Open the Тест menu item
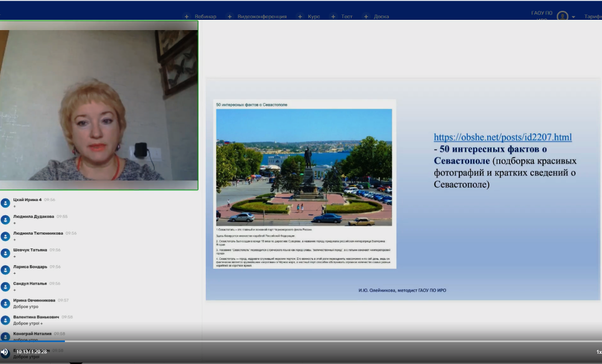Viewport: 602px width, 364px height. tap(347, 16)
